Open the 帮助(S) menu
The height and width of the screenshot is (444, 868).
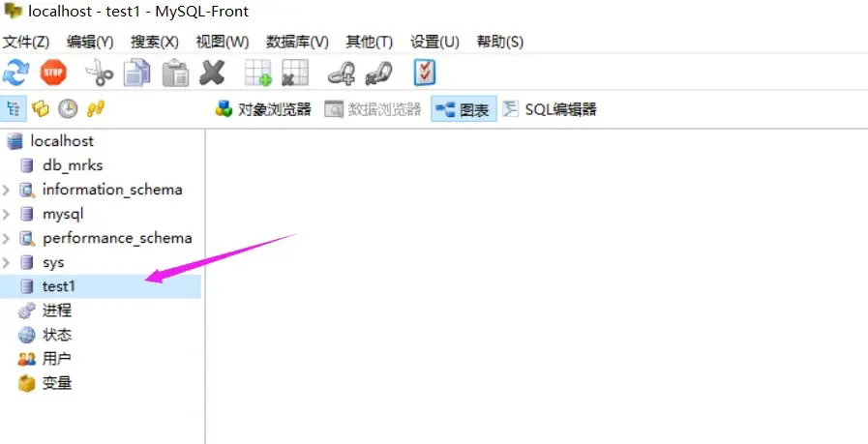500,42
